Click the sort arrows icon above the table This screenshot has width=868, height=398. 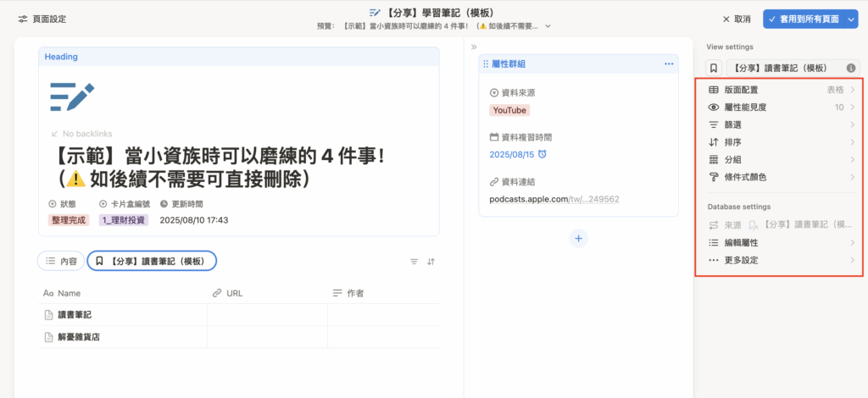[431, 262]
